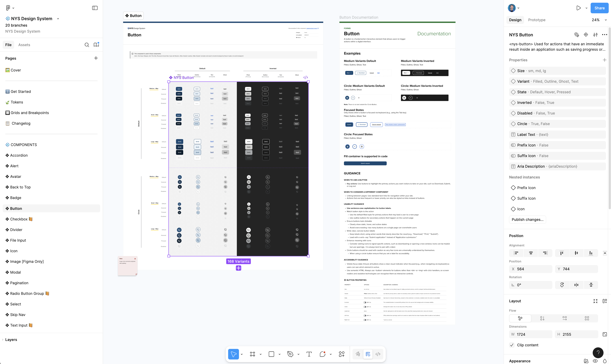611x364 pixels.
Task: Add a new page with the plus icon
Action: 96,58
